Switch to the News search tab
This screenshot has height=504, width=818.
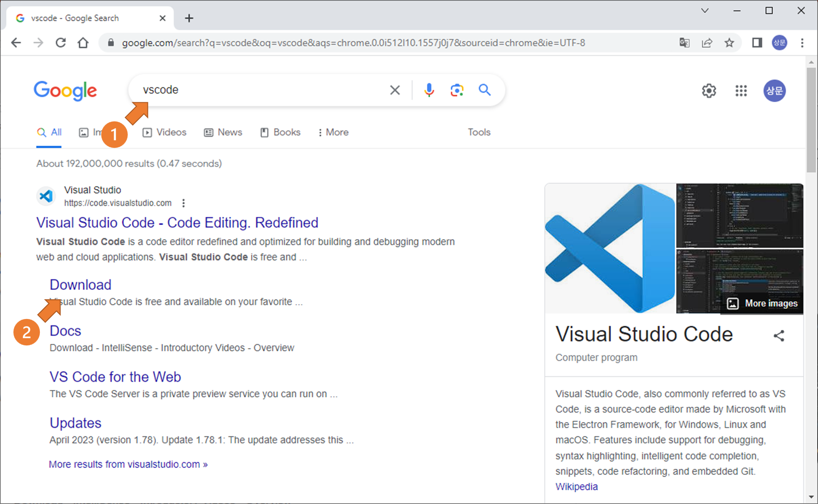(x=223, y=133)
